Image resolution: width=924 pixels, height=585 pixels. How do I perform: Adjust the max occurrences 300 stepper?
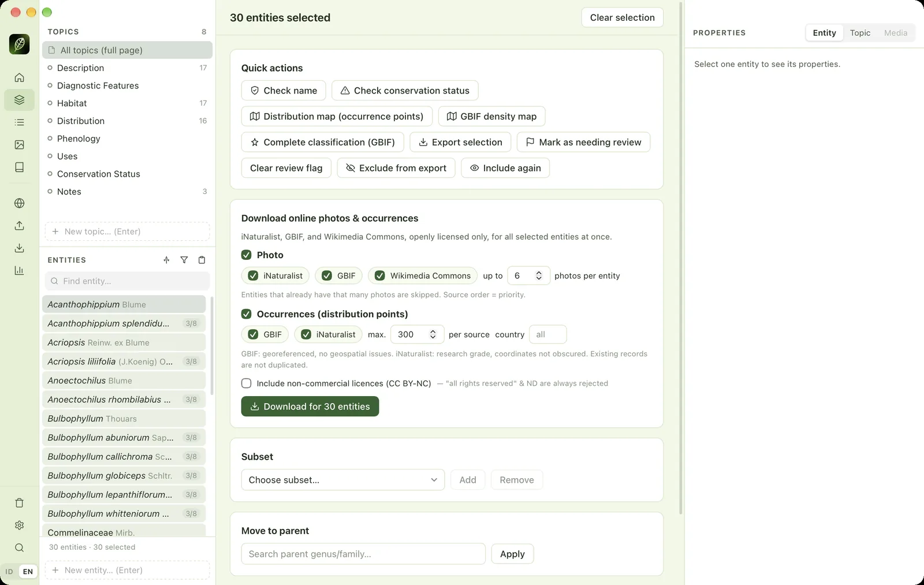[433, 334]
